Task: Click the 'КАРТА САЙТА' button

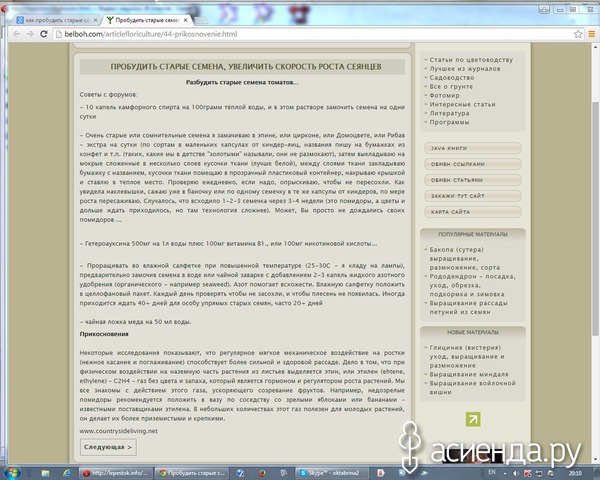Action: (473, 212)
